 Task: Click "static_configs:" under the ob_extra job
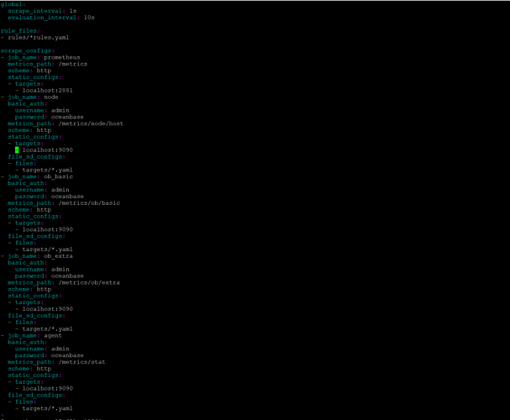click(x=34, y=296)
